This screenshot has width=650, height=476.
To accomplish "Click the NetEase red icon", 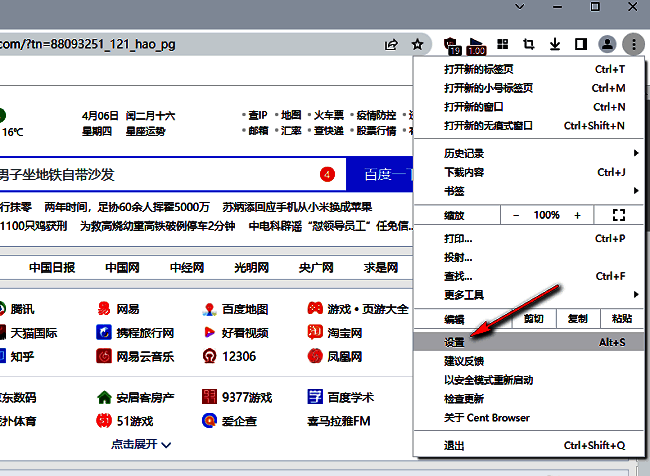I will tap(104, 309).
